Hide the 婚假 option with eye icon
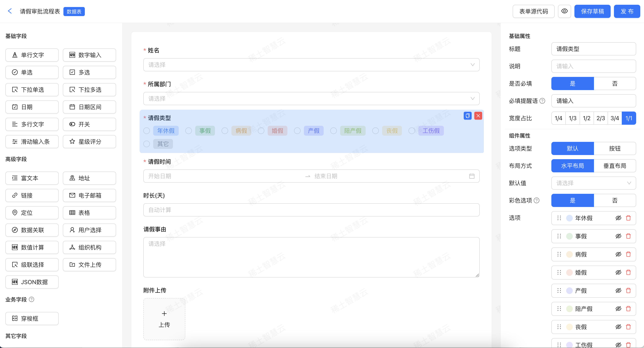Image resolution: width=644 pixels, height=348 pixels. pos(618,272)
